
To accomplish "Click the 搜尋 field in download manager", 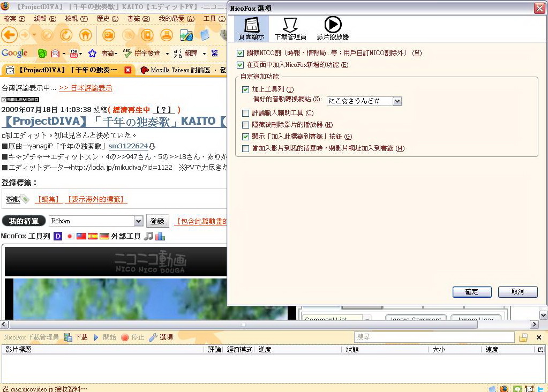I will 434,337.
